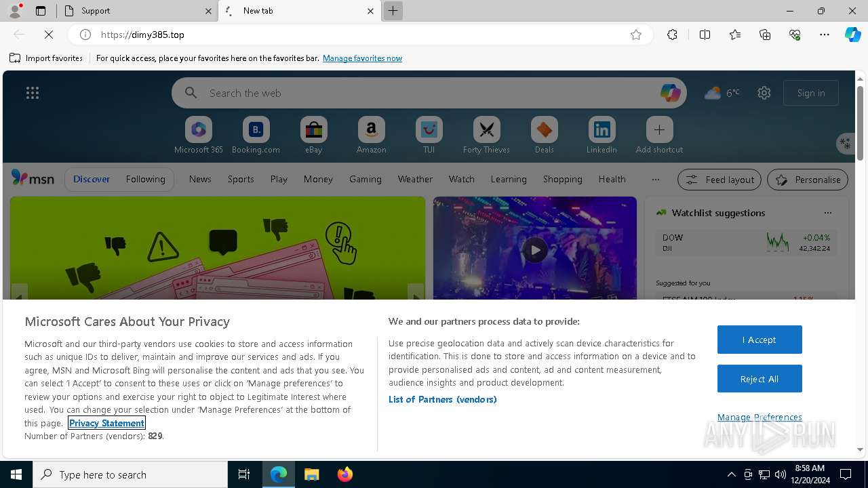Open the Sports category

(x=241, y=179)
